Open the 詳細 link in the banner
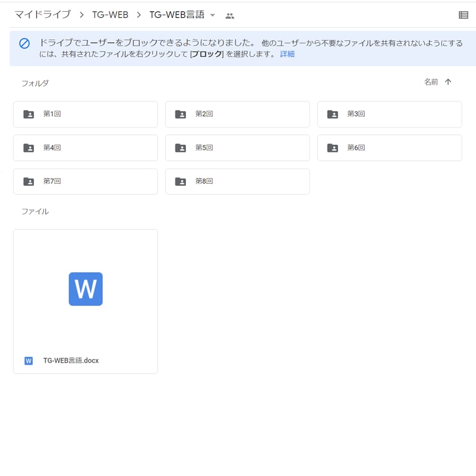Image resolution: width=476 pixels, height=476 pixels. click(x=287, y=54)
